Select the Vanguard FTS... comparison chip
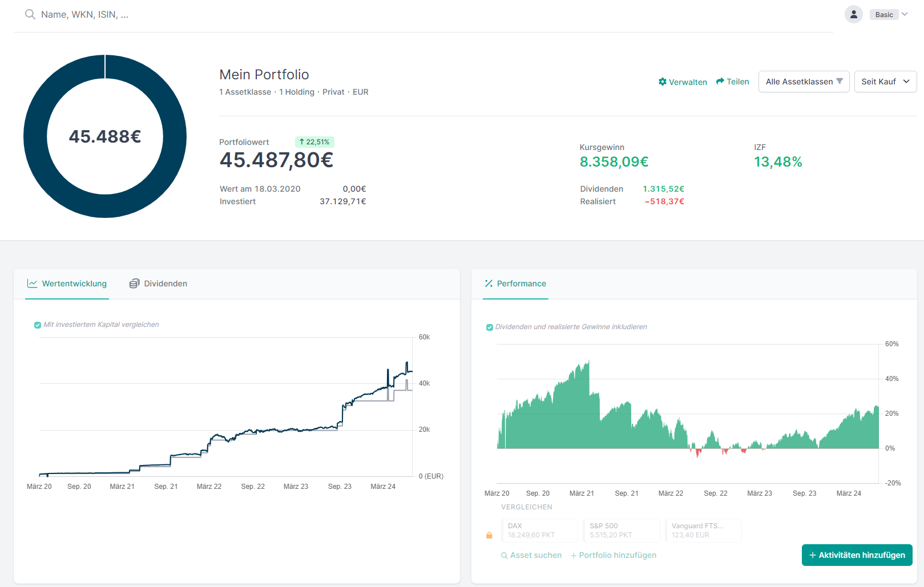 click(x=704, y=531)
